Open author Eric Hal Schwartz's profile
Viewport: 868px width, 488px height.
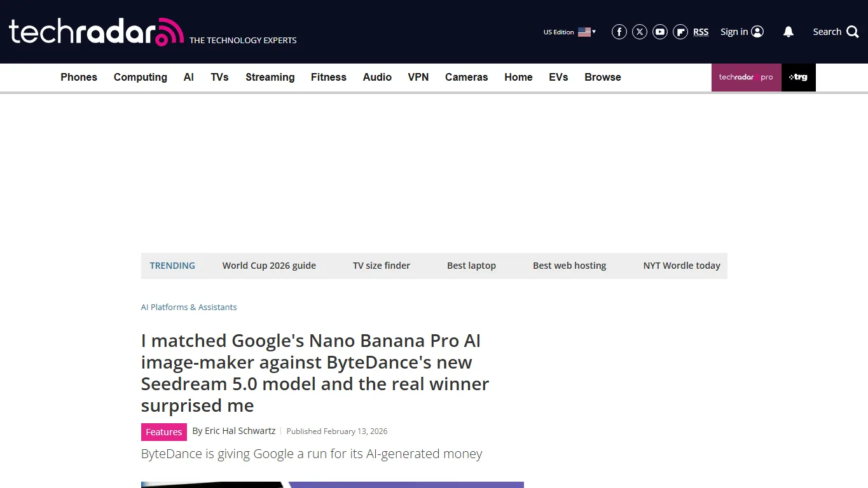[x=240, y=431]
